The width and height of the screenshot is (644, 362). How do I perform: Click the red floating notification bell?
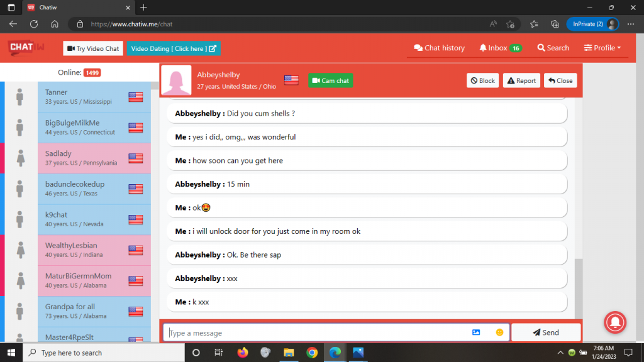(x=614, y=322)
